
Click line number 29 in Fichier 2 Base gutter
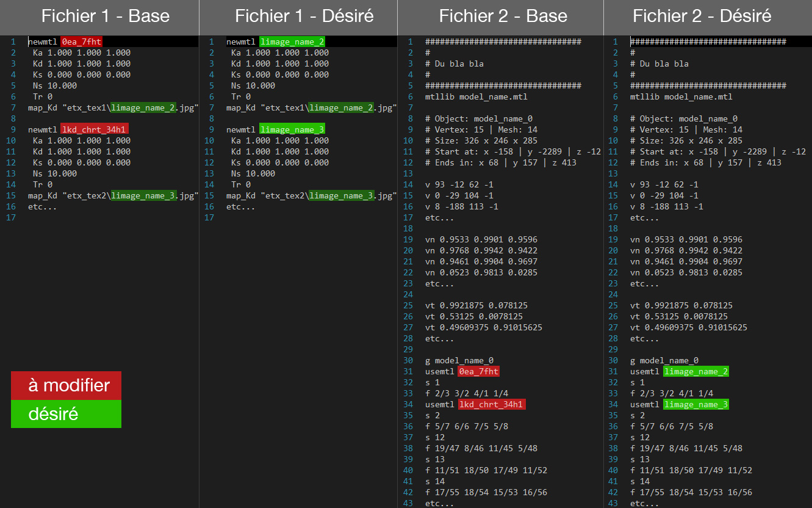(408, 349)
